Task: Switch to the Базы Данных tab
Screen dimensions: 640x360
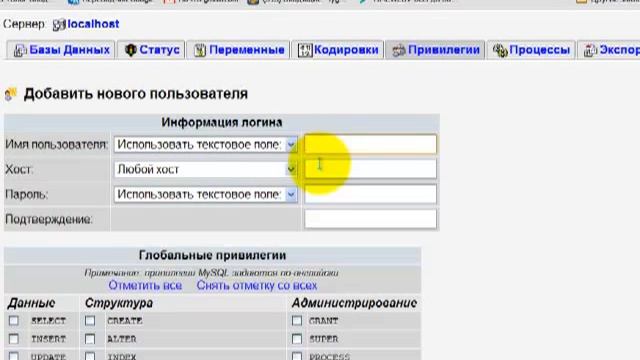Action: (61, 50)
